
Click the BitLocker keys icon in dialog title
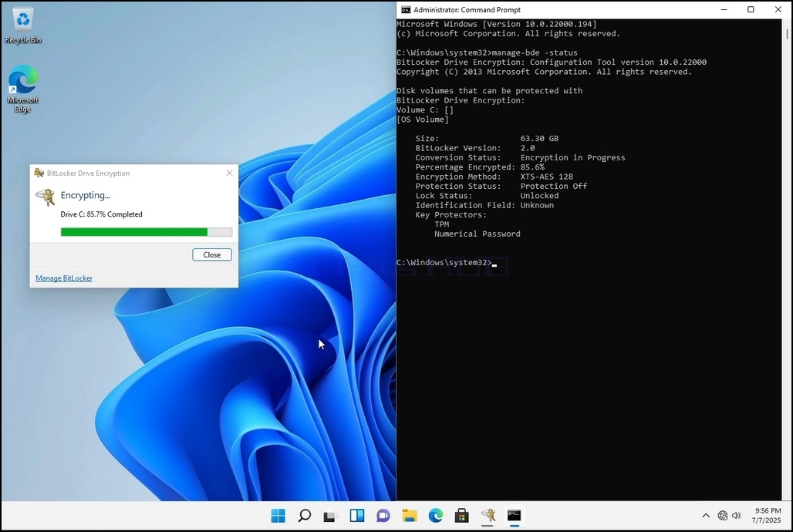[x=39, y=173]
